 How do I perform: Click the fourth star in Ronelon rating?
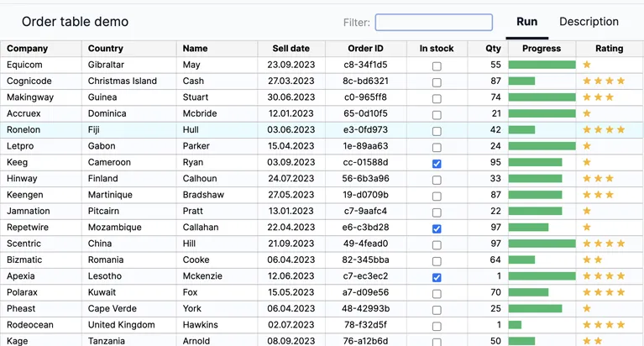click(621, 129)
